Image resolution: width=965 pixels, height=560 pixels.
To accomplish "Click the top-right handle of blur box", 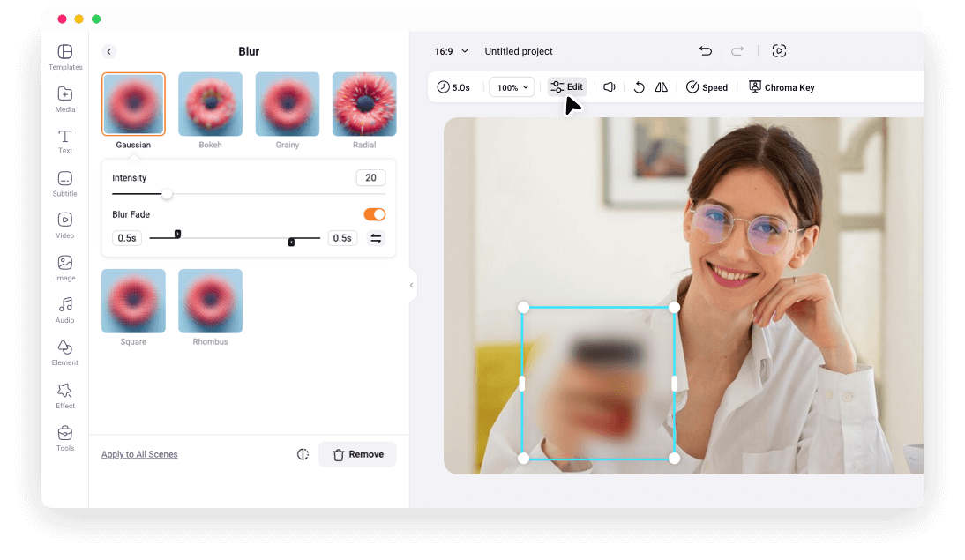I will click(x=675, y=307).
